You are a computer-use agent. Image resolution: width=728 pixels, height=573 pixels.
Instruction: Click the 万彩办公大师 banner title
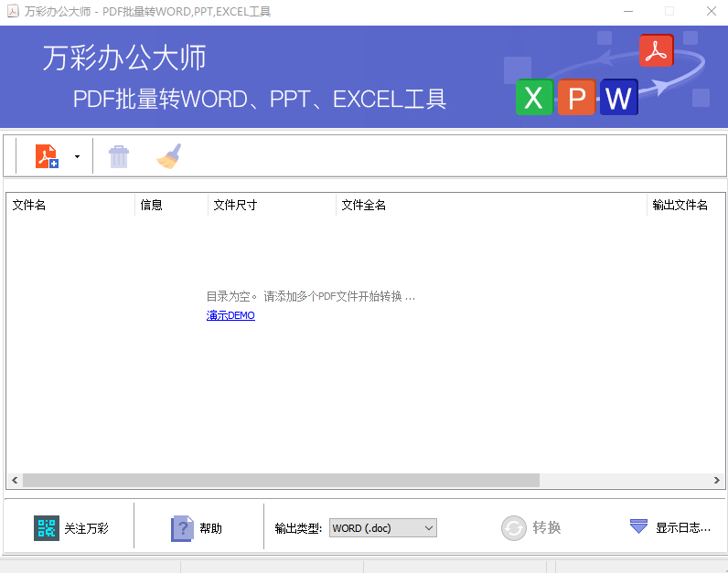coord(124,58)
